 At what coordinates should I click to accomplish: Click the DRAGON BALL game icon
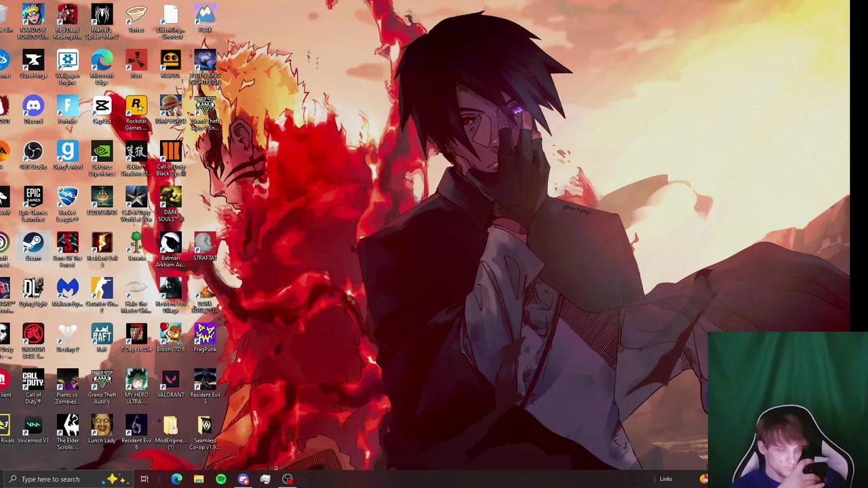[33, 340]
